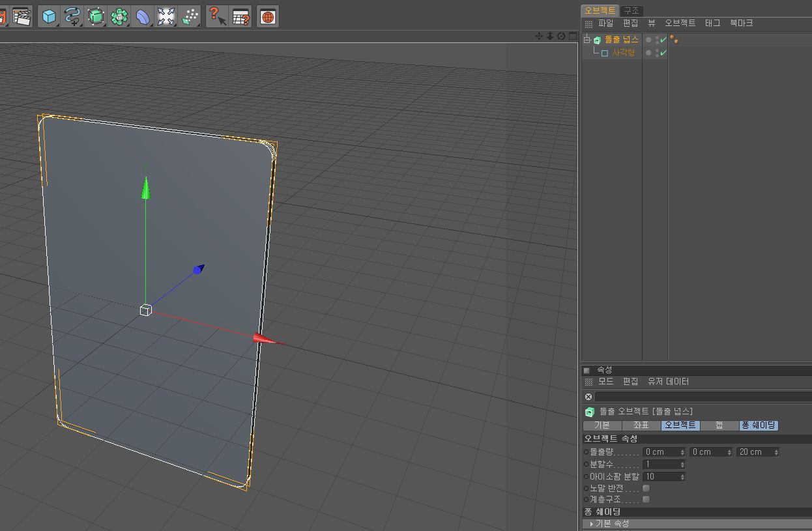Viewport: 812px width, 531px height.
Task: Collapse the 돌출 넙스 tree node
Action: coord(587,40)
